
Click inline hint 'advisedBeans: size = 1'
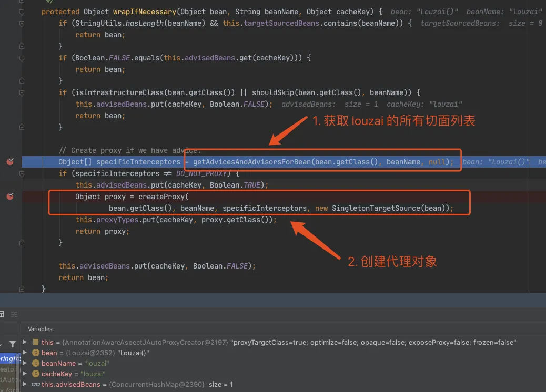tap(330, 105)
